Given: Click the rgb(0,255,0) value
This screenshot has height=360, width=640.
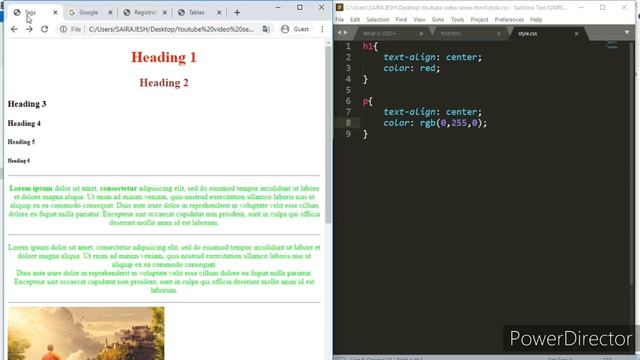Looking at the screenshot, I should (451, 123).
